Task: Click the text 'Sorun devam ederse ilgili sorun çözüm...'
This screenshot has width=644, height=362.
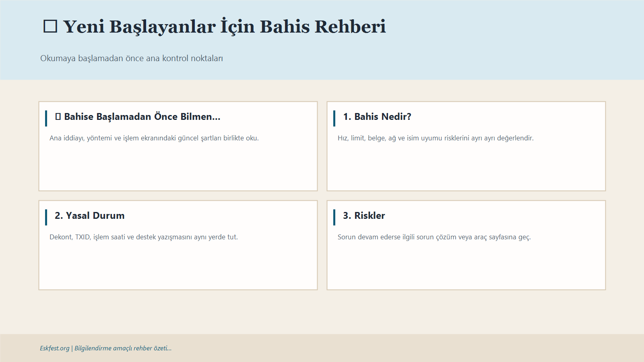Action: click(x=434, y=237)
